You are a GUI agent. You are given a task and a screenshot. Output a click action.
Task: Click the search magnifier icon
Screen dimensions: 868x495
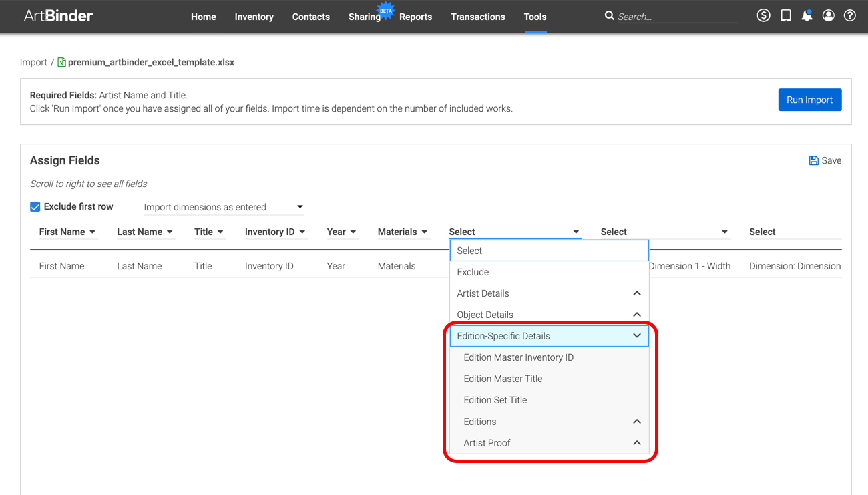[x=609, y=15]
